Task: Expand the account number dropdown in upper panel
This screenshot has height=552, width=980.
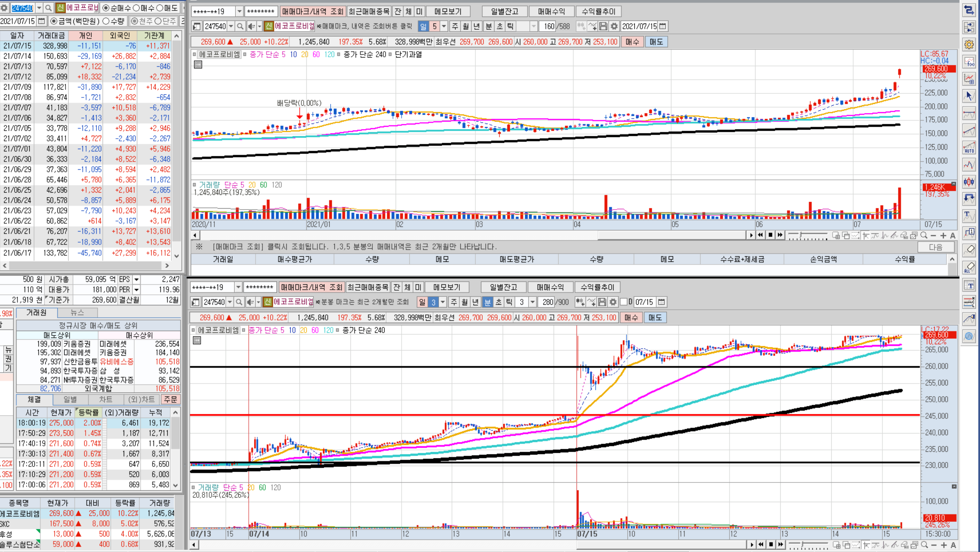Action: tap(239, 11)
